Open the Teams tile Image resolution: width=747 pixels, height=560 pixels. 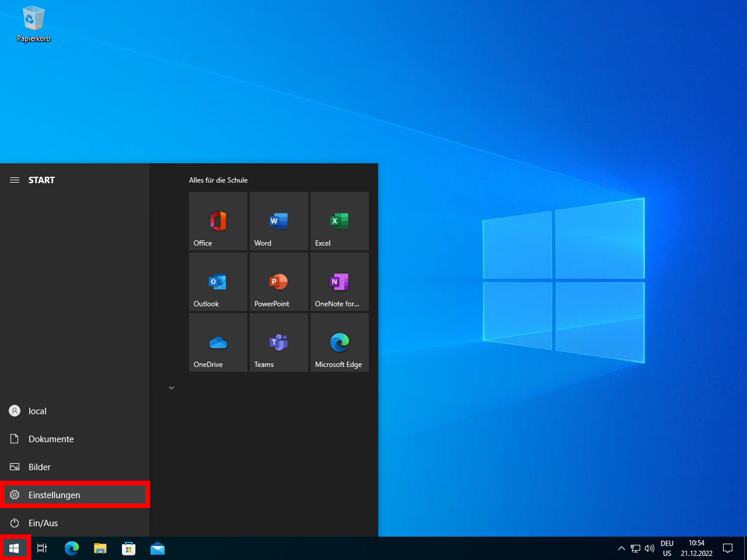(279, 342)
